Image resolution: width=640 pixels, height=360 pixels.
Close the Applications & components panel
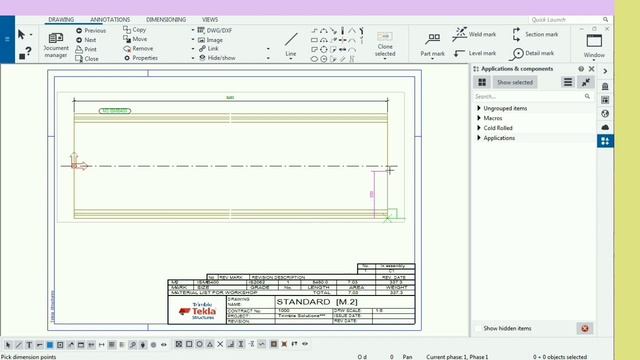[591, 69]
